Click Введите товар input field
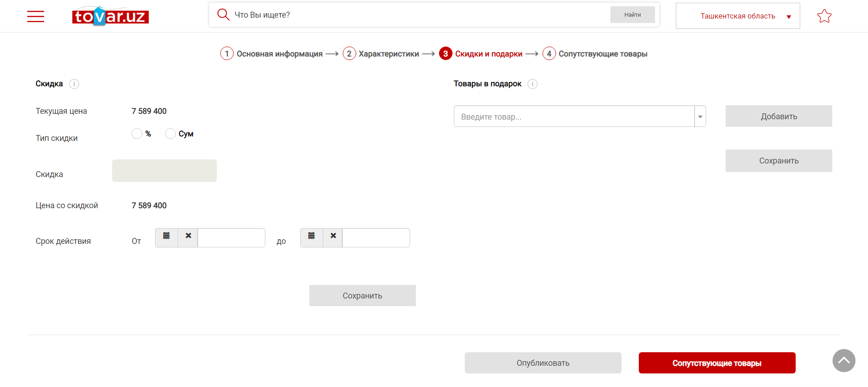The width and height of the screenshot is (868, 387). 574,117
